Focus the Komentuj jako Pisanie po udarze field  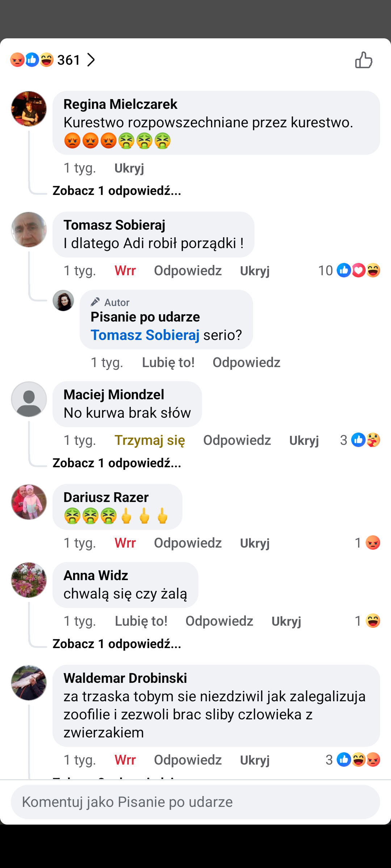[195, 802]
